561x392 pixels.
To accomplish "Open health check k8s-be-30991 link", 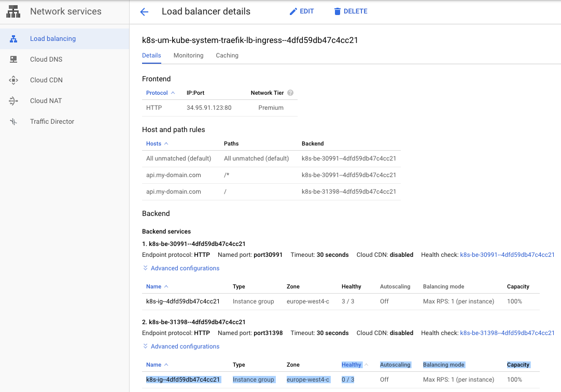I will point(507,255).
